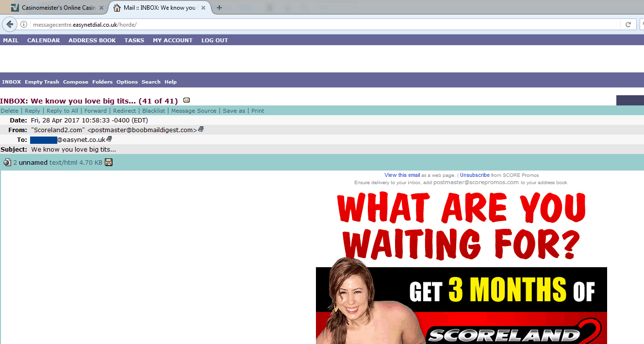The height and width of the screenshot is (344, 644).
Task: Click the GET 3 MONTHS OF banner image
Action: 462,305
